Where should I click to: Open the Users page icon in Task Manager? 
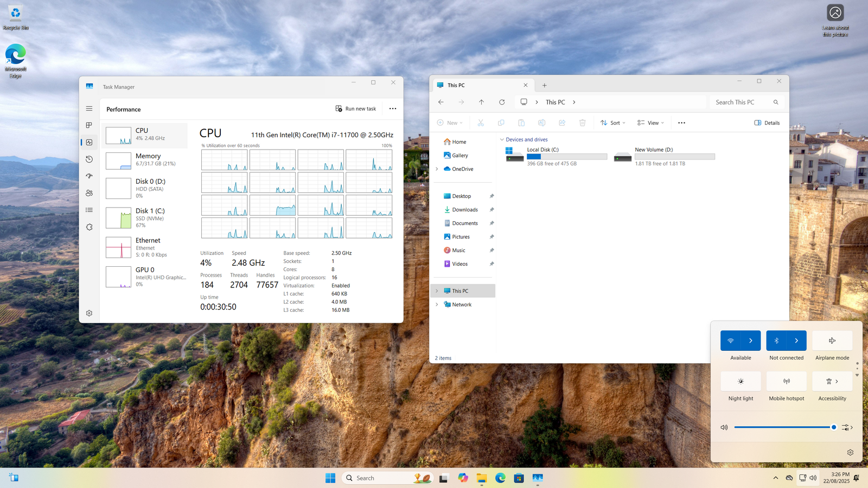(x=89, y=193)
